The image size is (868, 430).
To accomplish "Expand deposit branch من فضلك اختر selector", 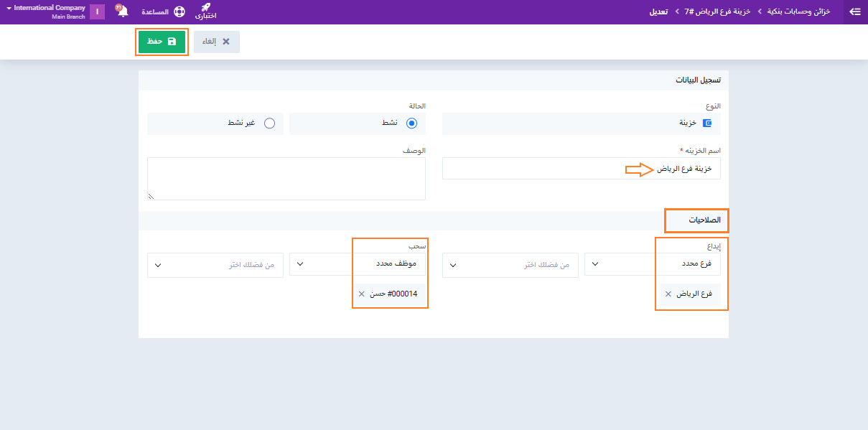I will point(510,265).
